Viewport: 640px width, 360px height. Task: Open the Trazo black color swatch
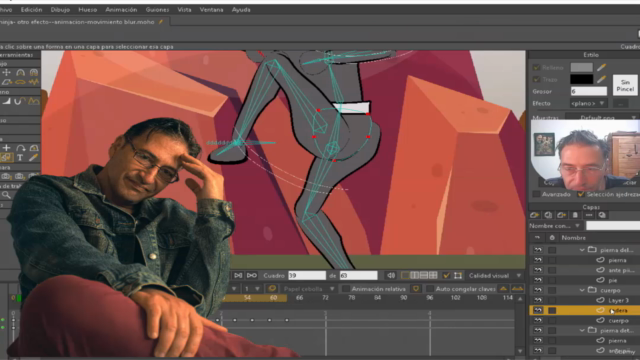[582, 79]
